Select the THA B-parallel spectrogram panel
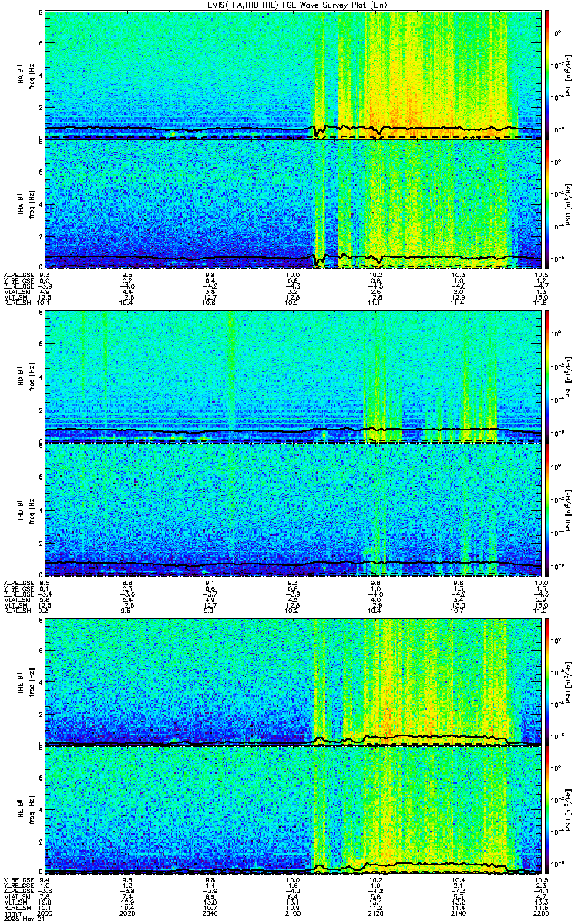The width and height of the screenshot is (578, 924). 293,205
